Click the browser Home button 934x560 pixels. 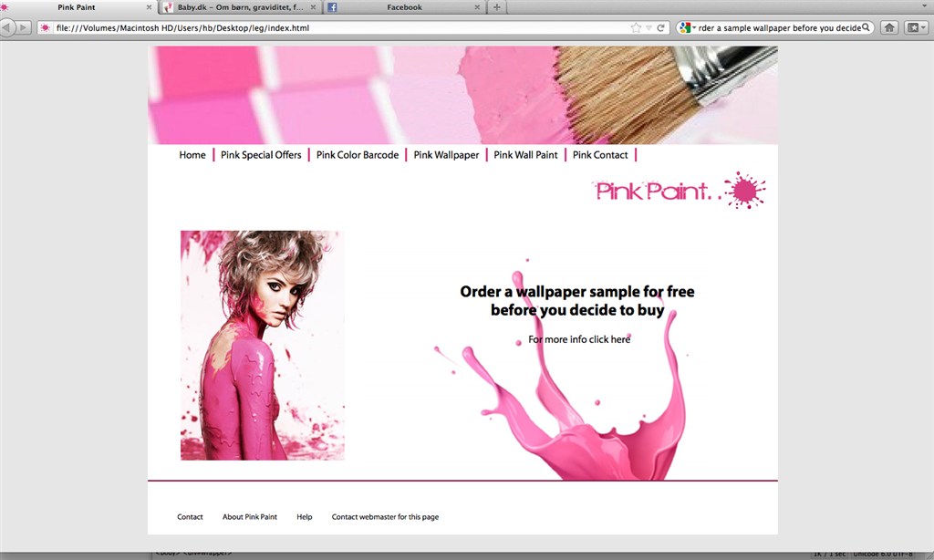(x=889, y=28)
